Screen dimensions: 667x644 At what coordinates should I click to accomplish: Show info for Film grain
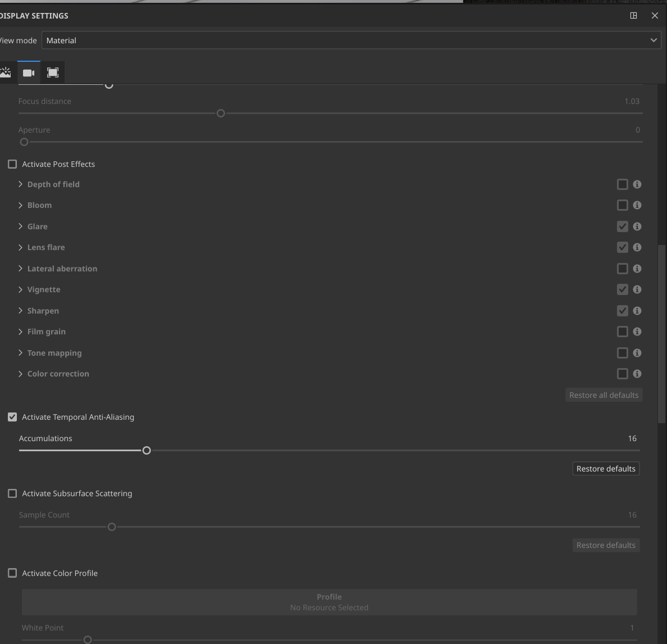(637, 332)
